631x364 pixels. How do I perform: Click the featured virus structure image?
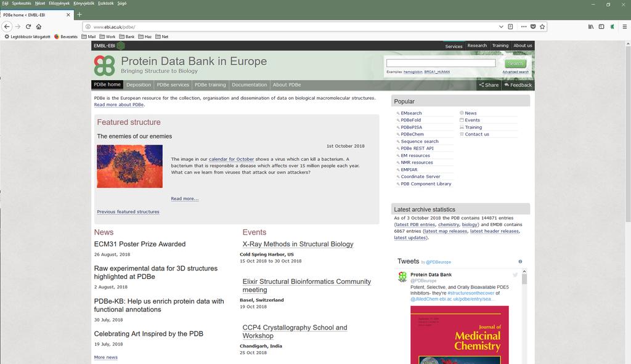[x=129, y=166]
